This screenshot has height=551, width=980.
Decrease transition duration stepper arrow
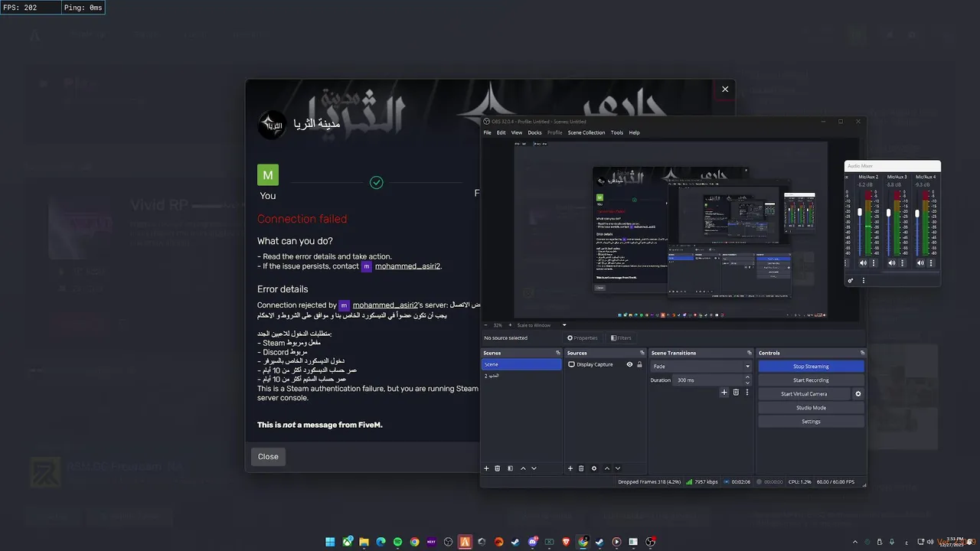click(748, 383)
